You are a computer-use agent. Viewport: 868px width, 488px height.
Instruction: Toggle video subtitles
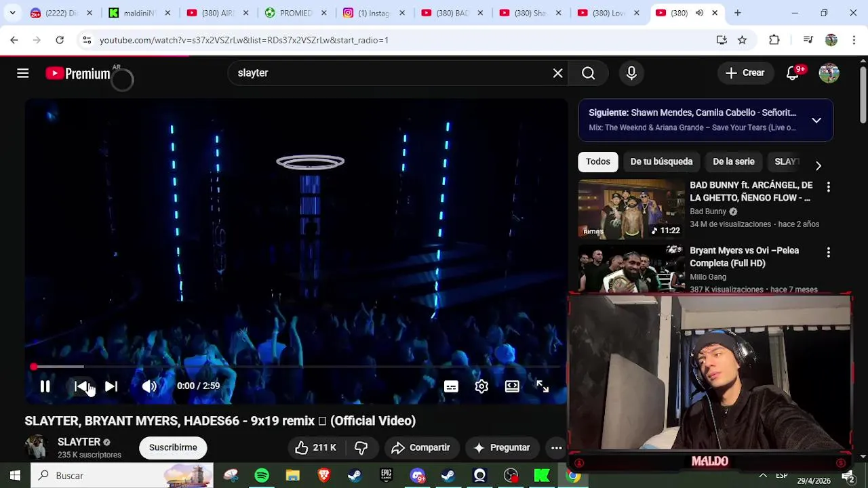point(451,386)
